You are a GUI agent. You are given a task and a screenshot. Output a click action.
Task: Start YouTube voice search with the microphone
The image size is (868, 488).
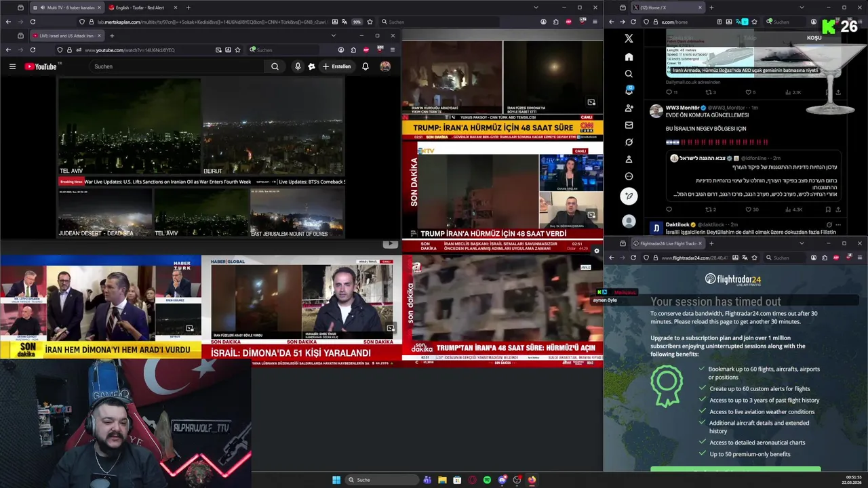[x=298, y=66]
